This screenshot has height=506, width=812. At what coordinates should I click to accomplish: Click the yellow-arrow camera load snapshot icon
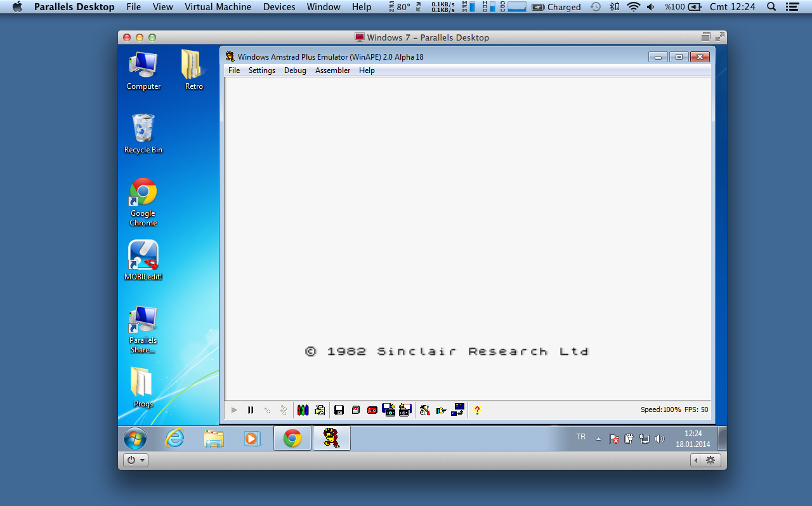[x=405, y=410]
